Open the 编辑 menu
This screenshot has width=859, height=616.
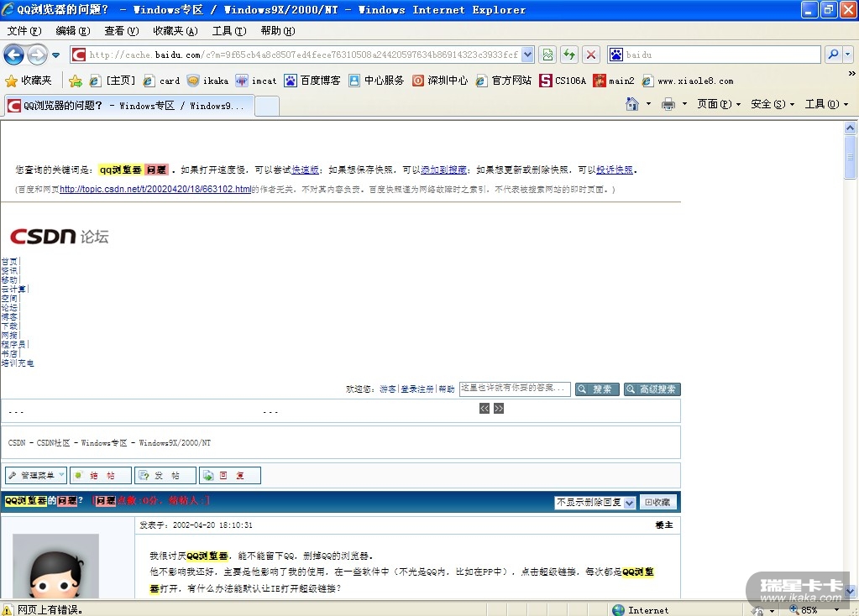pyautogui.click(x=73, y=31)
